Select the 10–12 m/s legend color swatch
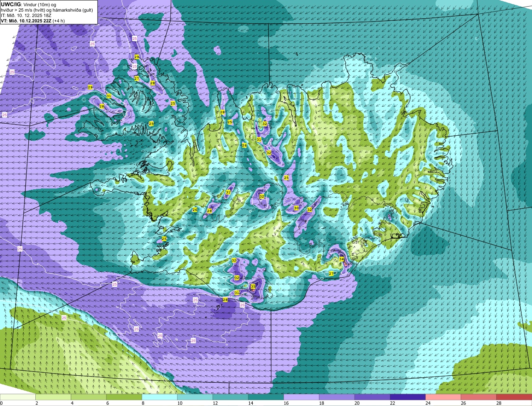Image resolution: width=532 pixels, height=406 pixels. pos(195,397)
